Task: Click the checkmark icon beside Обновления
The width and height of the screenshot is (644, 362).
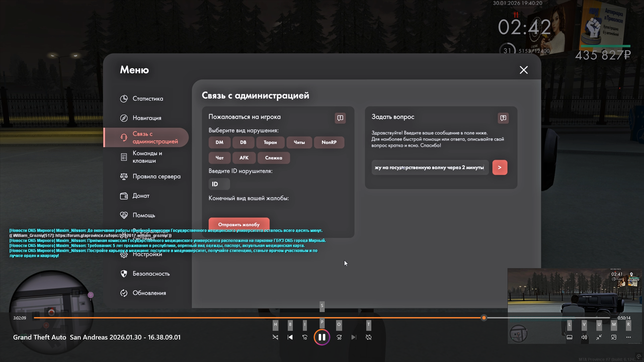Action: [124, 293]
